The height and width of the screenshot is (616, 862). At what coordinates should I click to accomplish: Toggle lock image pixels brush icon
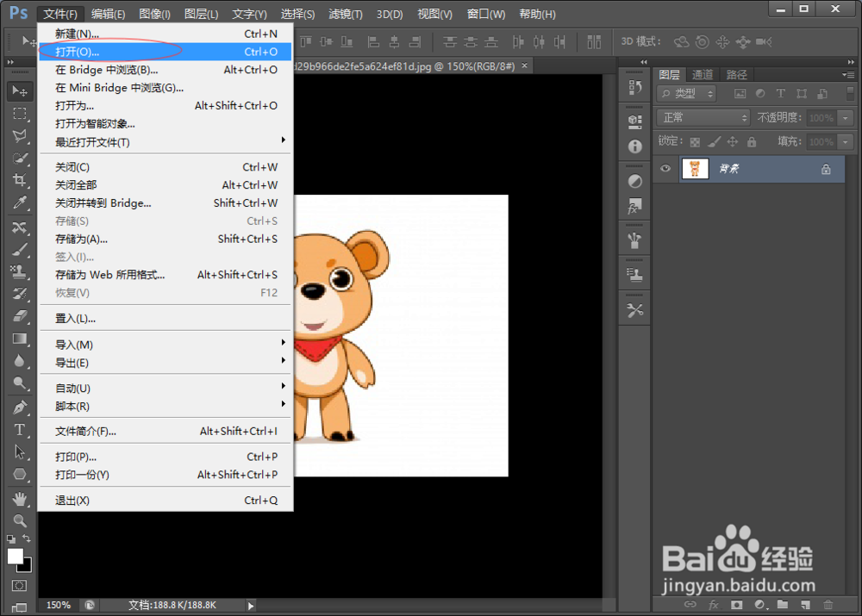[x=714, y=142]
